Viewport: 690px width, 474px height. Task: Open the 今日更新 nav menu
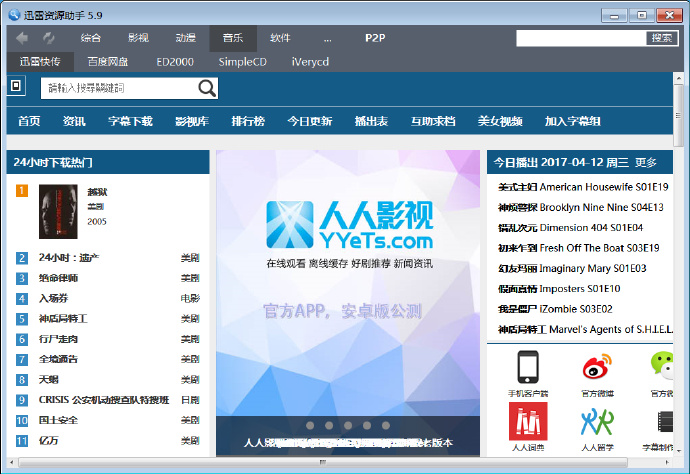pos(310,121)
